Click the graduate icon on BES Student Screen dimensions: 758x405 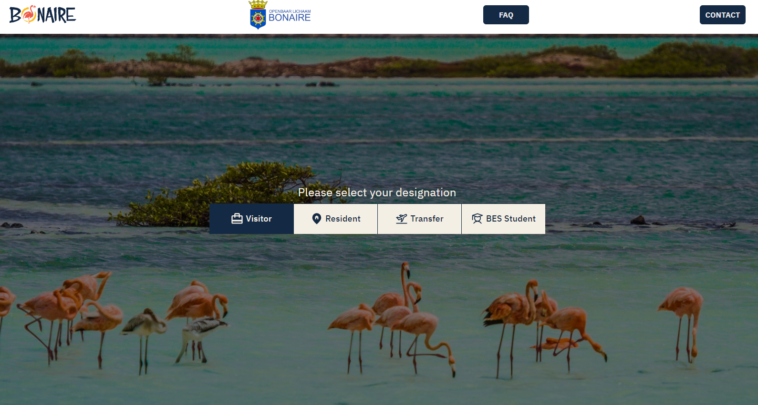coord(477,218)
